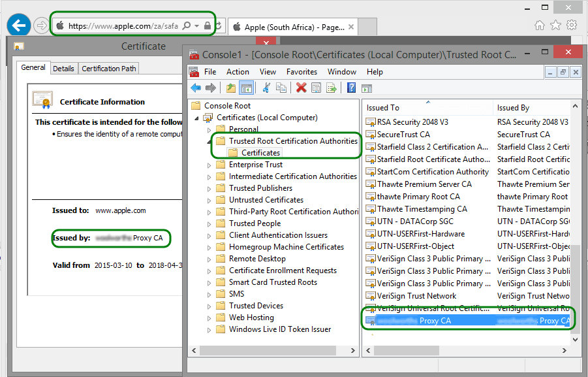Select Certificates subfolder under Trusted Root
The image size is (588, 377).
[x=260, y=153]
